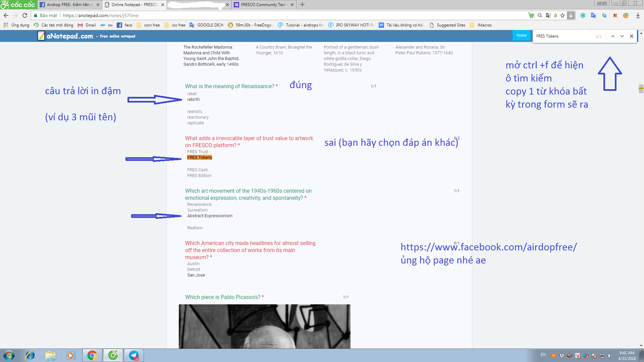This screenshot has width=644, height=362.
Task: Open the coin free bookmarks folder
Action: (x=148, y=25)
